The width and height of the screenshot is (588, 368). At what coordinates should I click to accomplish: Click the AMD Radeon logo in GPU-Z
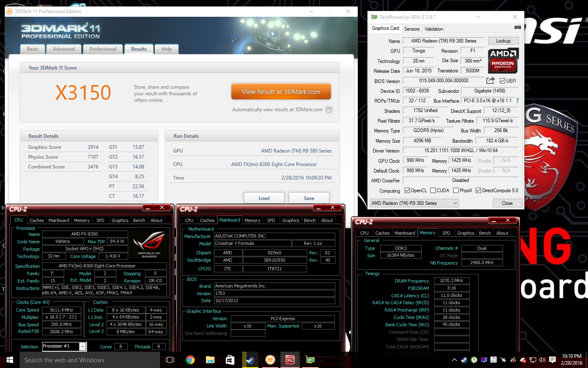(503, 61)
